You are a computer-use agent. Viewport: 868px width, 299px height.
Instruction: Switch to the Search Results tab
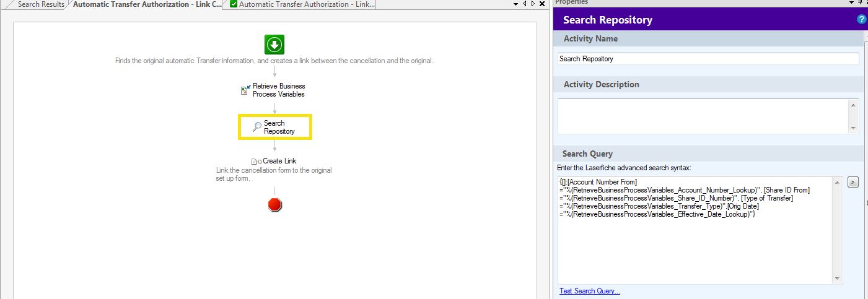coord(41,4)
